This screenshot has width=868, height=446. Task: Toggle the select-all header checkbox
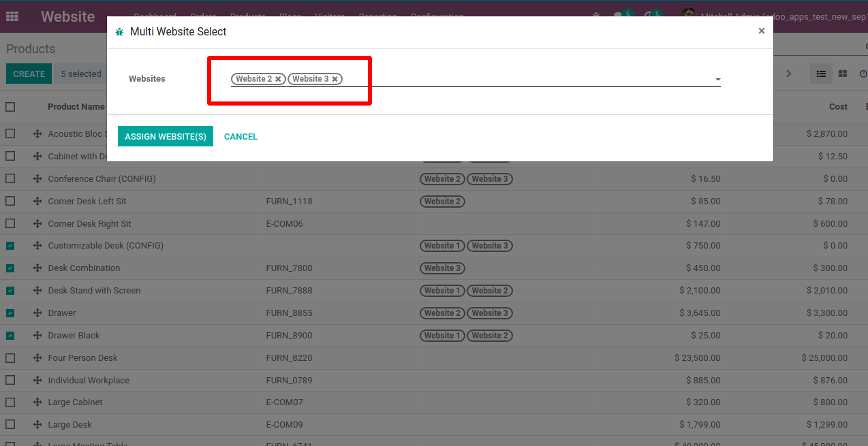point(10,106)
